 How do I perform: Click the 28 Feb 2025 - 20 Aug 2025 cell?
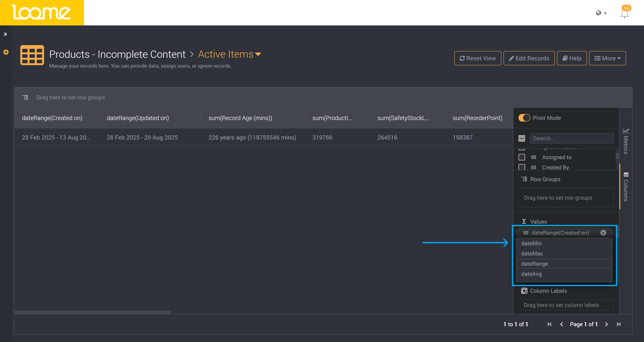(142, 137)
